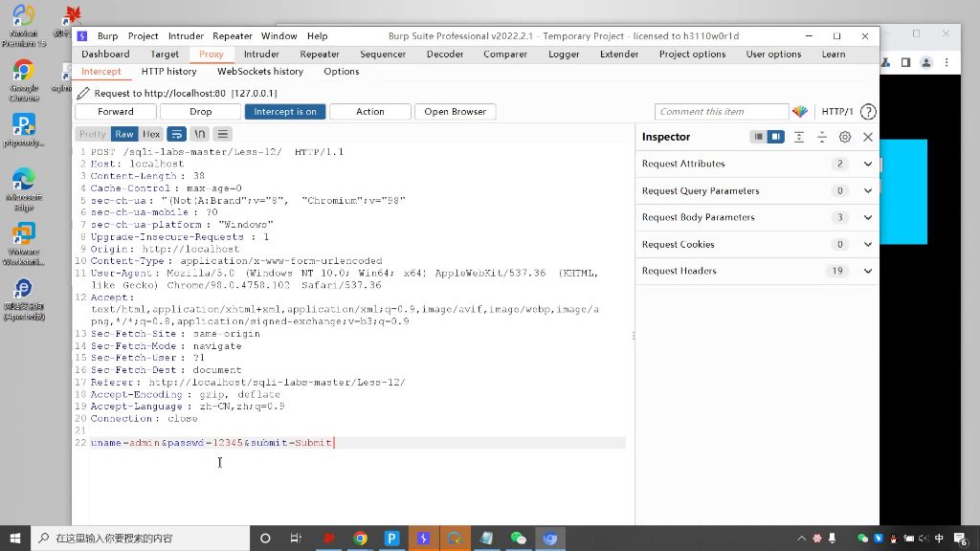Open the Window menu

(278, 36)
